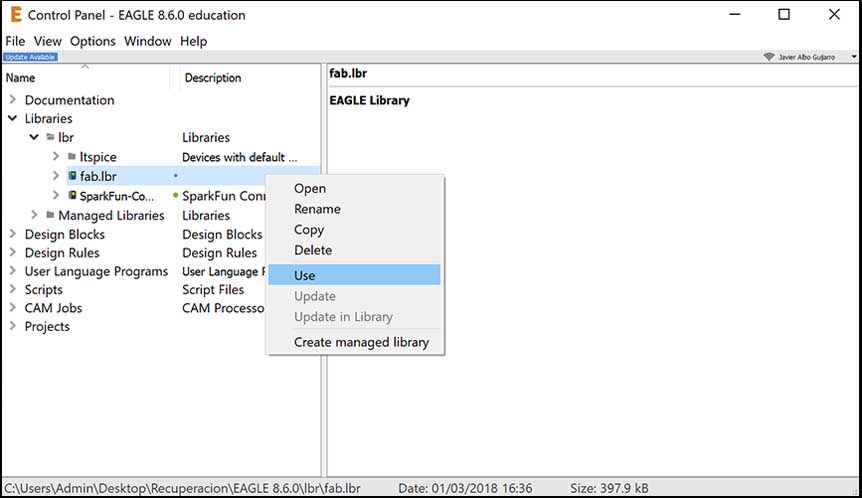Viewport: 862px width, 498px height.
Task: Click the SparkFun library file icon
Action: (x=72, y=196)
